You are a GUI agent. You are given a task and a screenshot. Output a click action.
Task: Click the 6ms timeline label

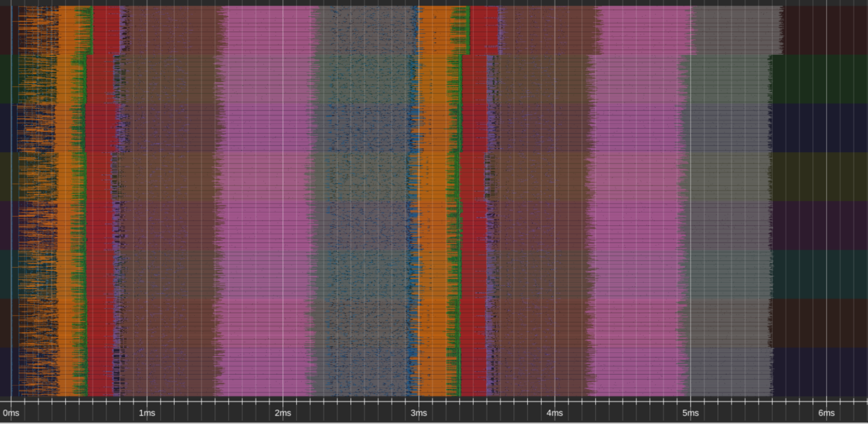pos(828,413)
